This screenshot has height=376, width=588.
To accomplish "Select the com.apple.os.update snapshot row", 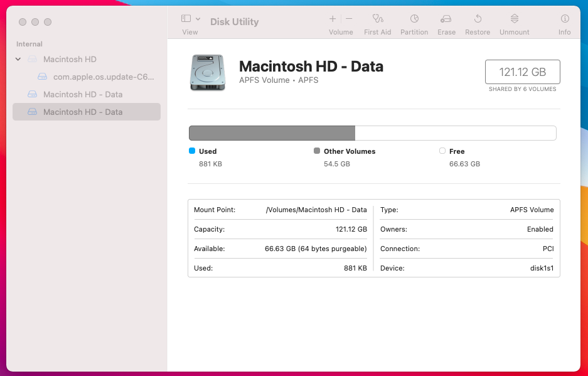I will pyautogui.click(x=87, y=77).
